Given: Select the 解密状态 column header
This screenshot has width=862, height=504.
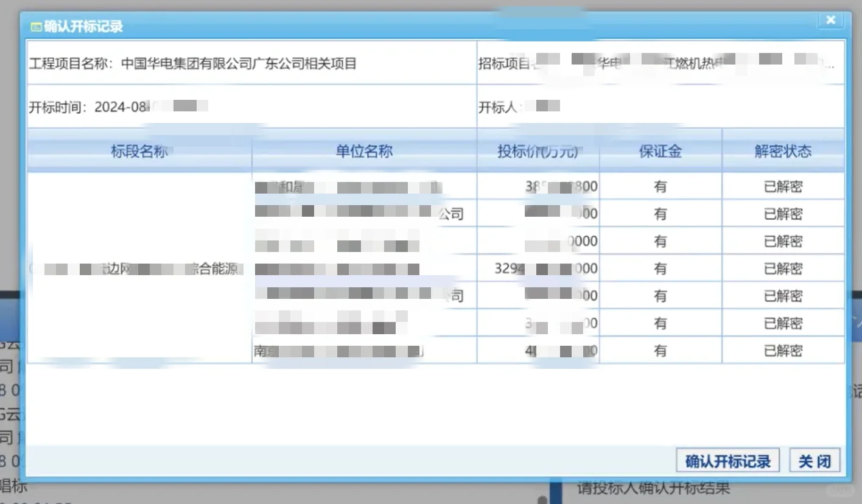Looking at the screenshot, I should pyautogui.click(x=783, y=152).
